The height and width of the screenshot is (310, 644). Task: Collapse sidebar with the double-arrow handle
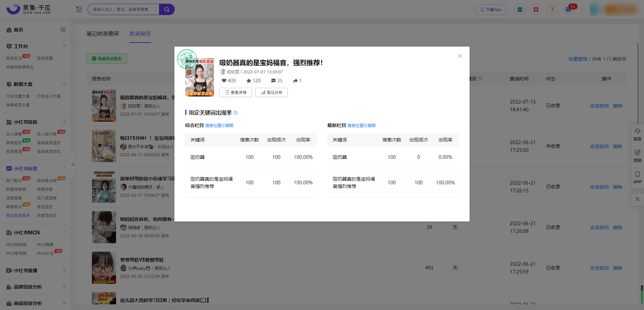(x=73, y=165)
